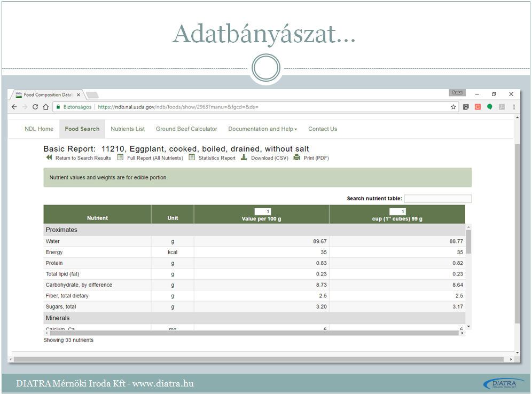Reload the page with the refresh icon
This screenshot has width=532, height=394.
(35, 107)
